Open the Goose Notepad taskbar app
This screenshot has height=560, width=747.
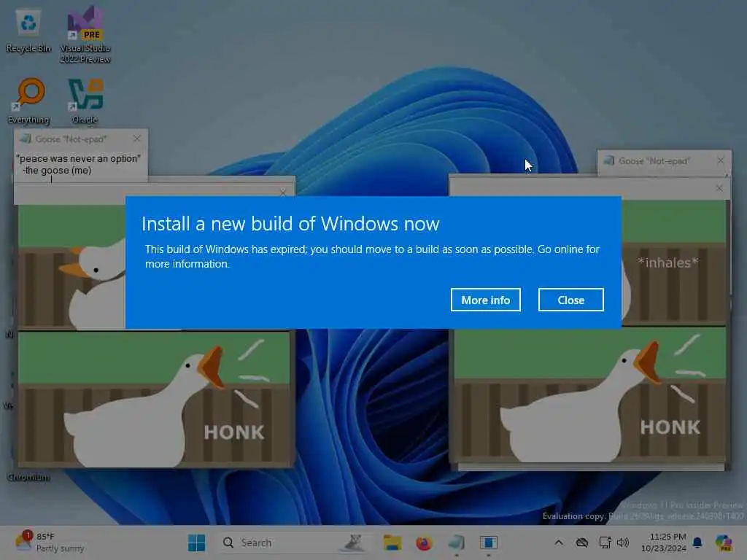[457, 542]
